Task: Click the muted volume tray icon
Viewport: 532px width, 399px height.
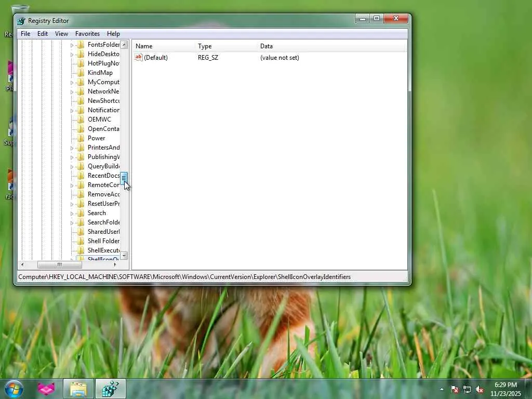Action: coord(480,389)
